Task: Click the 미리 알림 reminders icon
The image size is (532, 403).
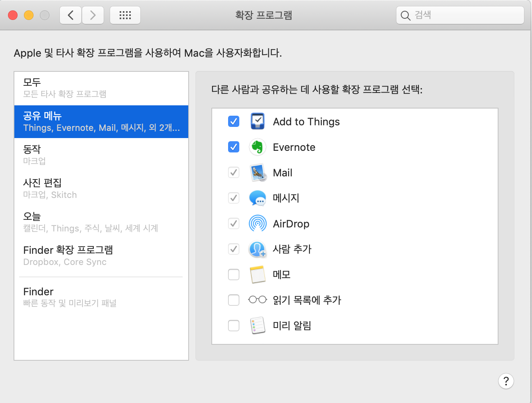Action: click(258, 326)
